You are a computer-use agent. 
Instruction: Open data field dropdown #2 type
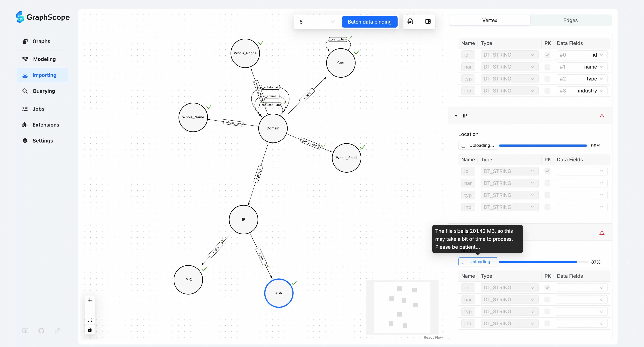[582, 79]
